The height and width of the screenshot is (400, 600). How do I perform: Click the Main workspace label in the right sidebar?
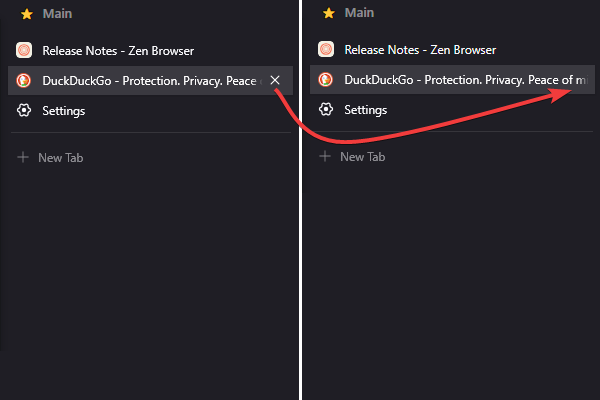point(359,13)
